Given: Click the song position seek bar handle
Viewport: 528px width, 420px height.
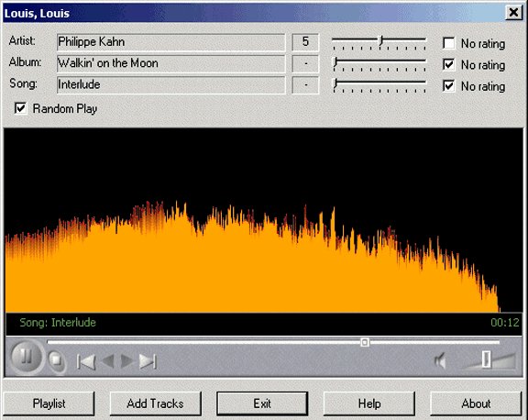Looking at the screenshot, I should click(364, 343).
